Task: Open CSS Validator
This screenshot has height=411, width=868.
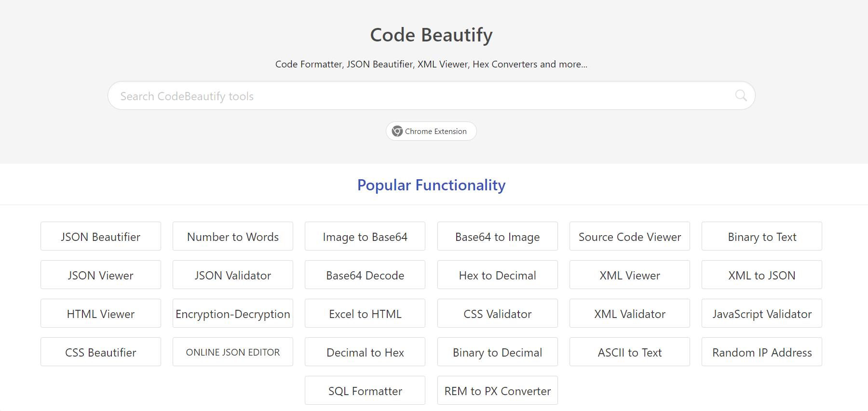Action: point(498,313)
